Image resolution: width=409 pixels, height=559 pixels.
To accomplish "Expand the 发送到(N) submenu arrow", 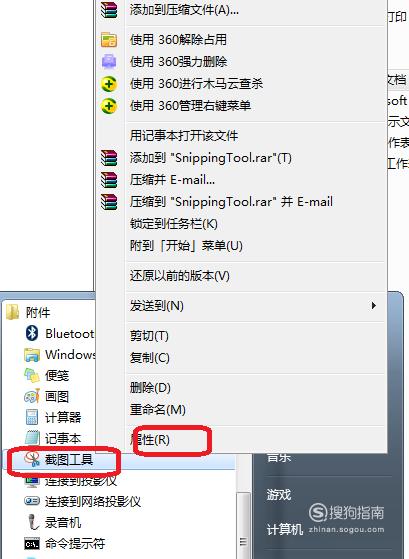I will tap(373, 306).
